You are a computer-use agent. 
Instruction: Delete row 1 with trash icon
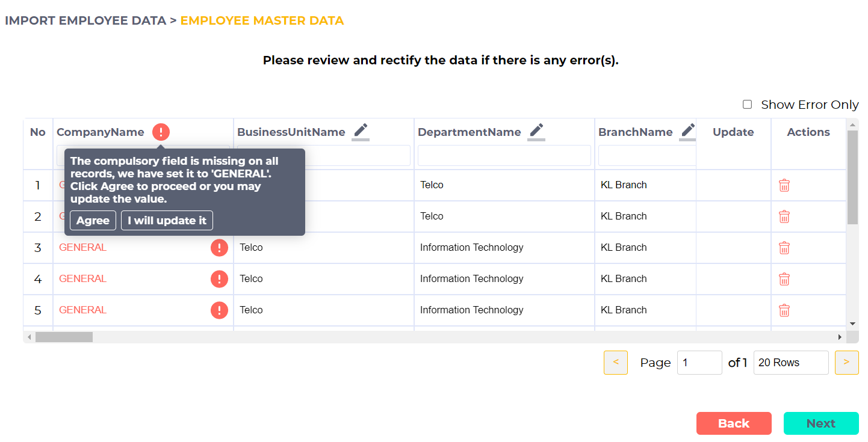pyautogui.click(x=784, y=185)
